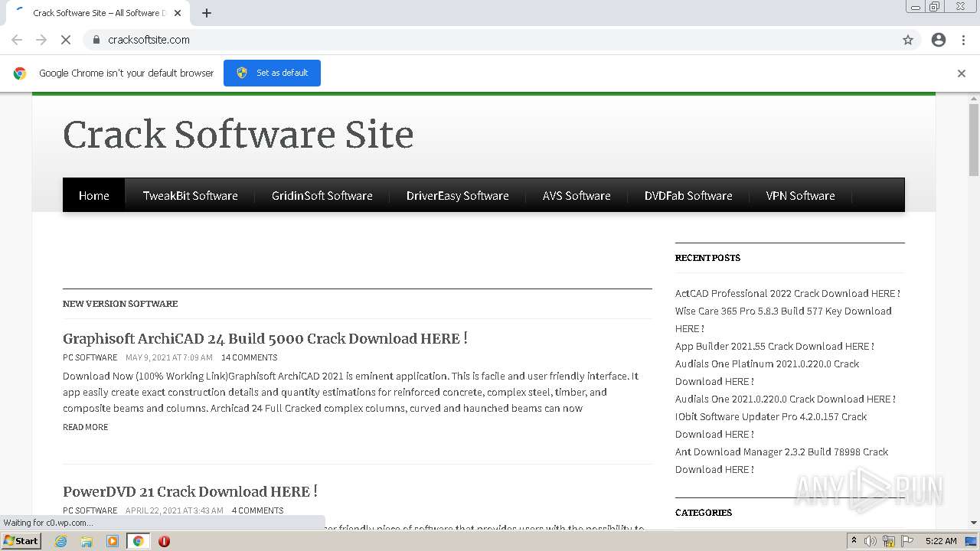Select the Crack Software Site browser tab
Image resolution: width=980 pixels, height=551 pixels.
pyautogui.click(x=98, y=13)
